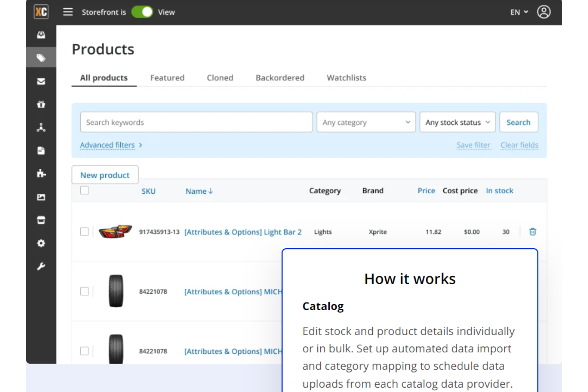588x392 pixels.
Task: Open the Orders section in the sidebar
Action: 41,35
